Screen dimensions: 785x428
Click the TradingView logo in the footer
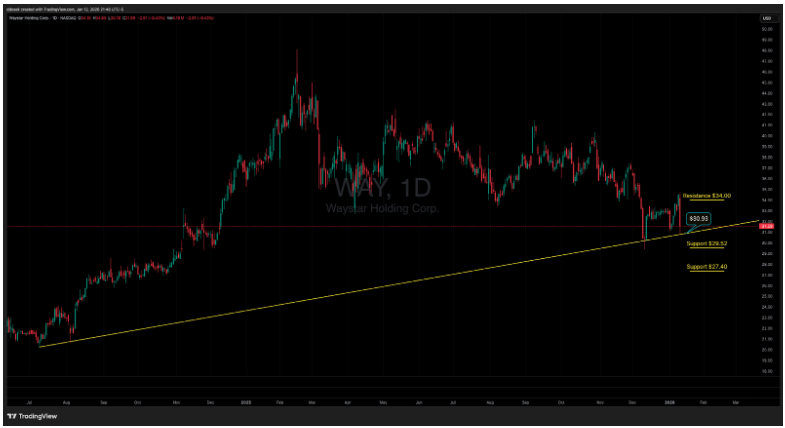point(32,416)
